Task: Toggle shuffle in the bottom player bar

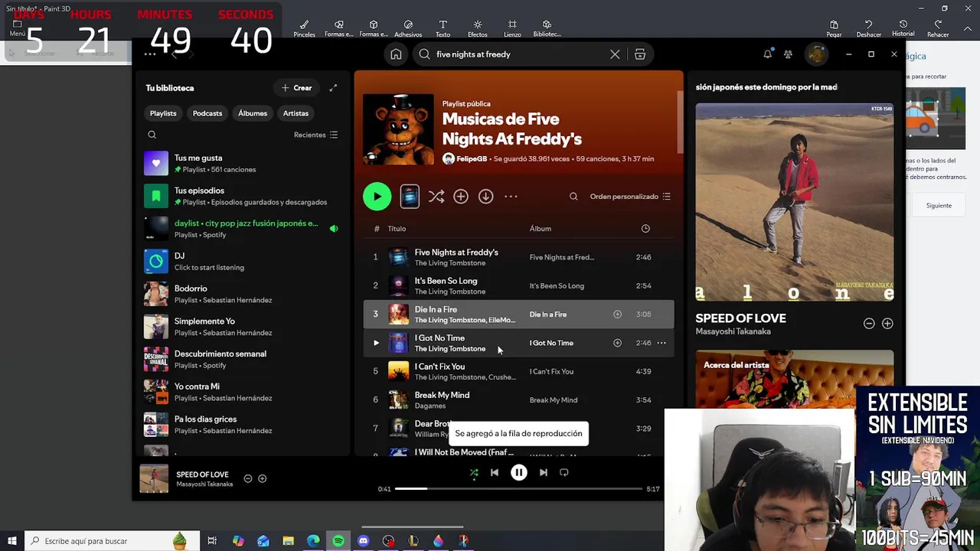Action: pyautogui.click(x=474, y=472)
